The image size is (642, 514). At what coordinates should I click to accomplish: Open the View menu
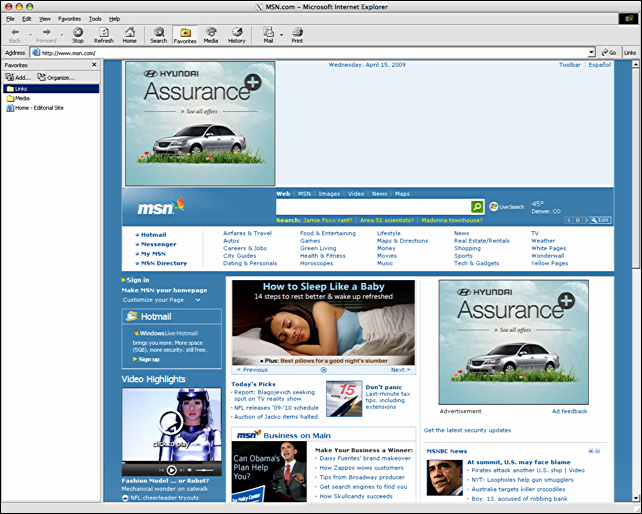[45, 19]
